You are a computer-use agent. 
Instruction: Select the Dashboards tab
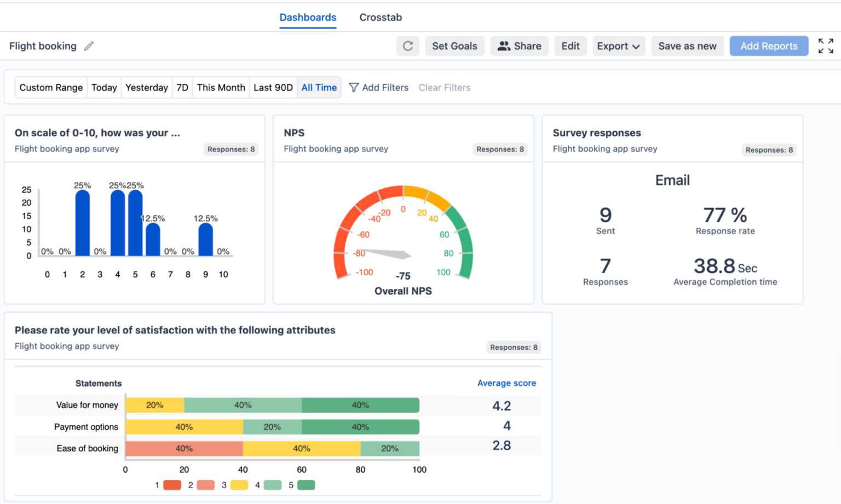coord(308,17)
